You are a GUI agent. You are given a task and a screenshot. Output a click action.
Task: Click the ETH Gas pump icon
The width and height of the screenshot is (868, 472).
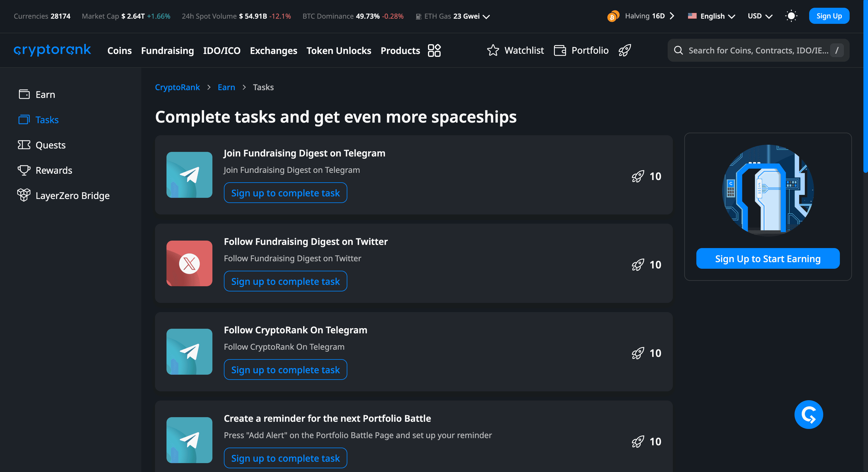coord(418,17)
